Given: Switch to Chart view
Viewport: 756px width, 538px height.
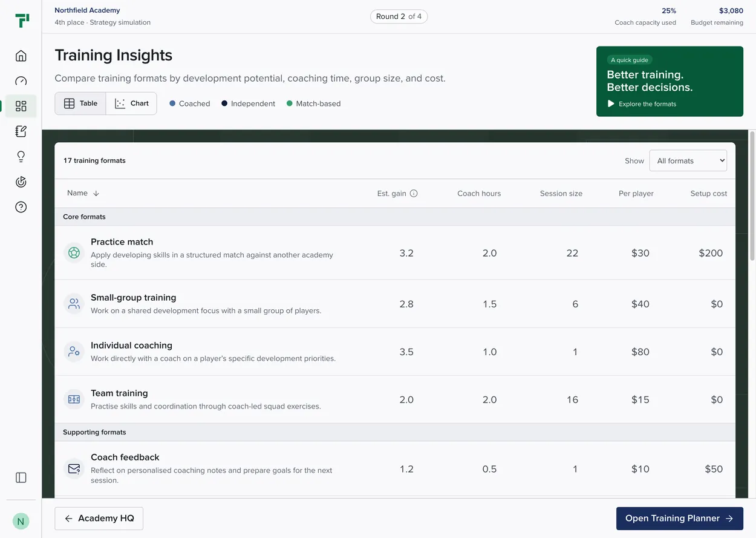Looking at the screenshot, I should (131, 103).
